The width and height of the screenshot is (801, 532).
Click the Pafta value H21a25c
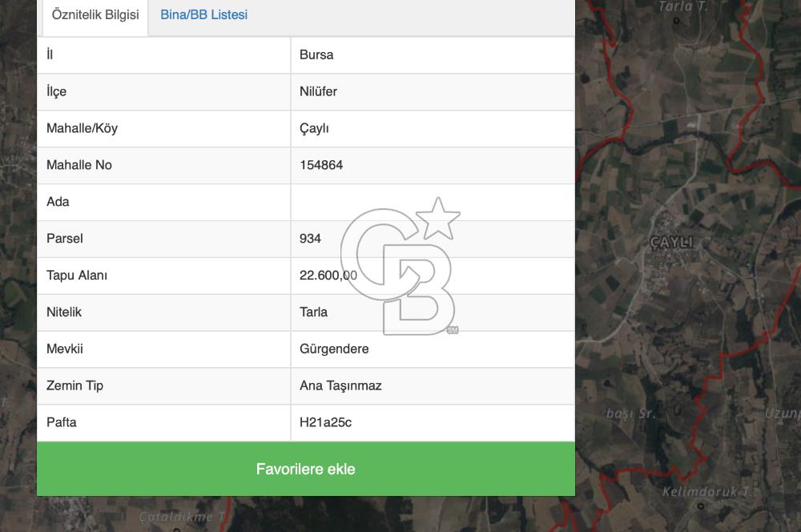click(x=325, y=424)
